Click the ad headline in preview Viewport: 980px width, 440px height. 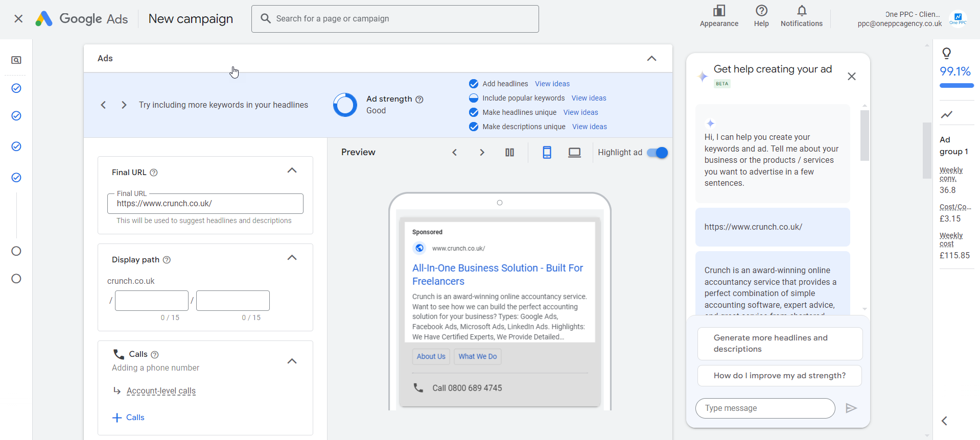click(x=497, y=275)
